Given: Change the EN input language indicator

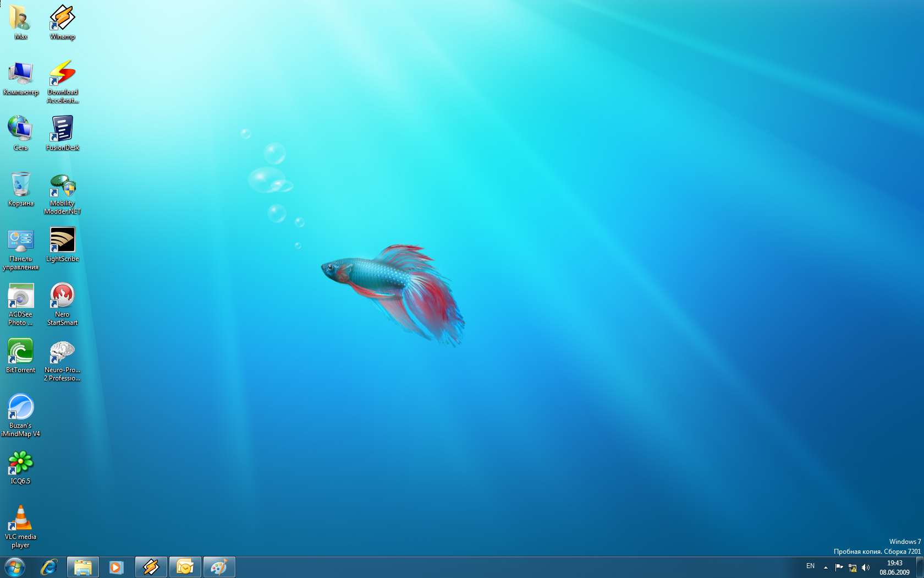Looking at the screenshot, I should 810,566.
